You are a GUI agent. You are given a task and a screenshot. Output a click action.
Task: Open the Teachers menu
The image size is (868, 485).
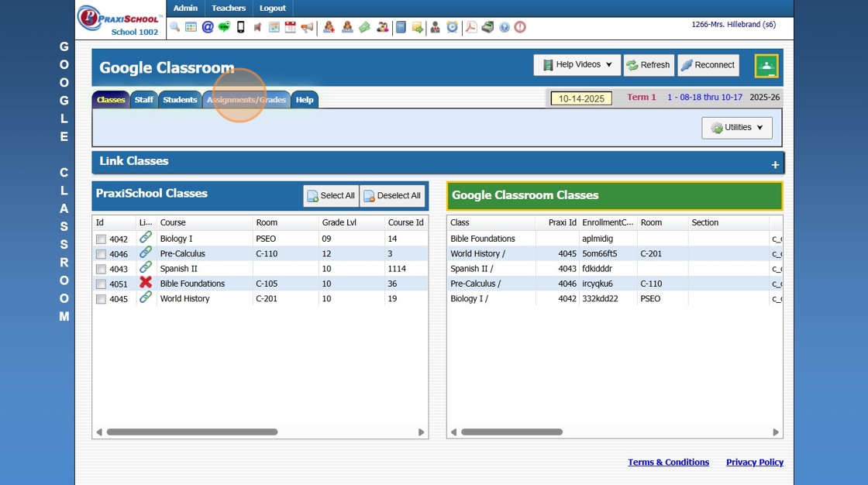click(229, 8)
